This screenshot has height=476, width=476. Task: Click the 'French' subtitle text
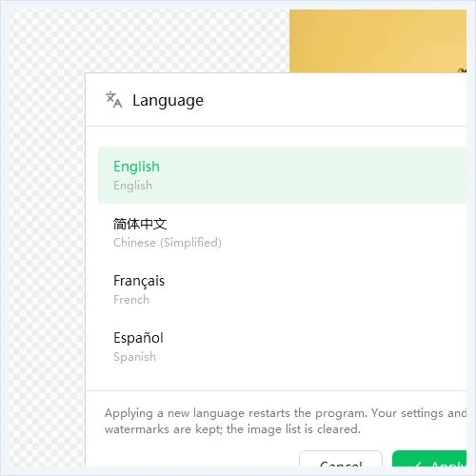click(x=131, y=300)
